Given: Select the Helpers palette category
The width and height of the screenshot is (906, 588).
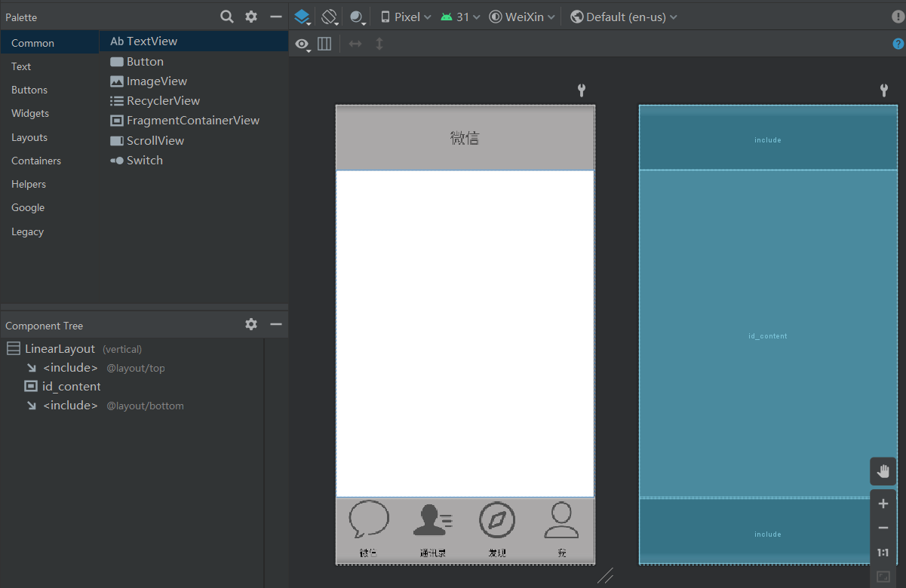Looking at the screenshot, I should click(x=50, y=184).
